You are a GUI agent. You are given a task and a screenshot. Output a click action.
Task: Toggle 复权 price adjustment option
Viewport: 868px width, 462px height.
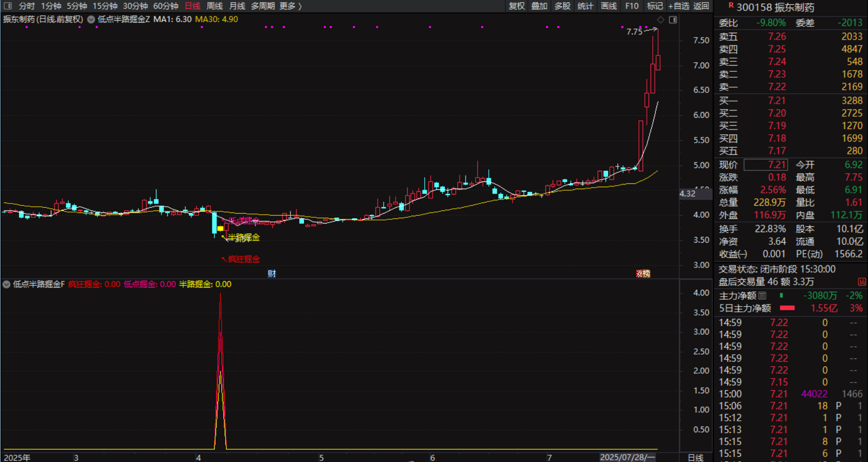pos(516,6)
